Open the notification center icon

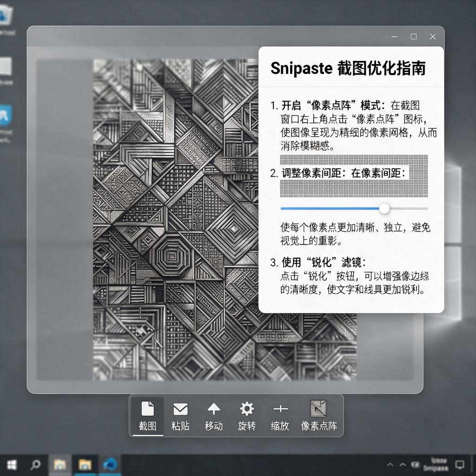[x=460, y=464]
